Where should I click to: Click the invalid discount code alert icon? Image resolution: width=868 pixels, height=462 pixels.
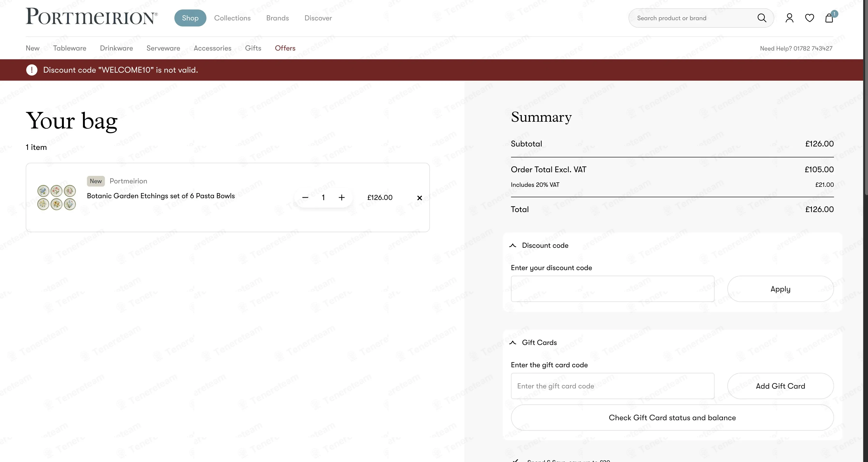coord(32,70)
